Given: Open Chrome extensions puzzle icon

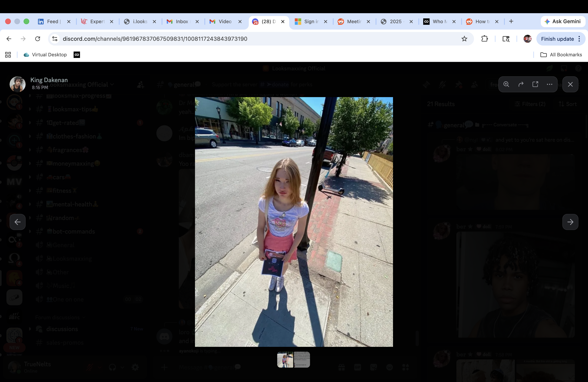Looking at the screenshot, I should (x=484, y=39).
